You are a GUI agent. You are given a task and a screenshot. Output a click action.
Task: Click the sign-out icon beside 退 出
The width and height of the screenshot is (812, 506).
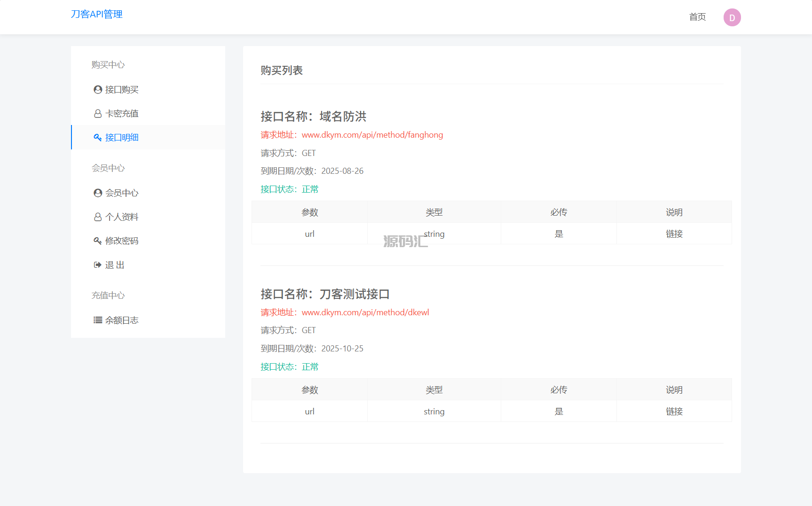pos(98,265)
